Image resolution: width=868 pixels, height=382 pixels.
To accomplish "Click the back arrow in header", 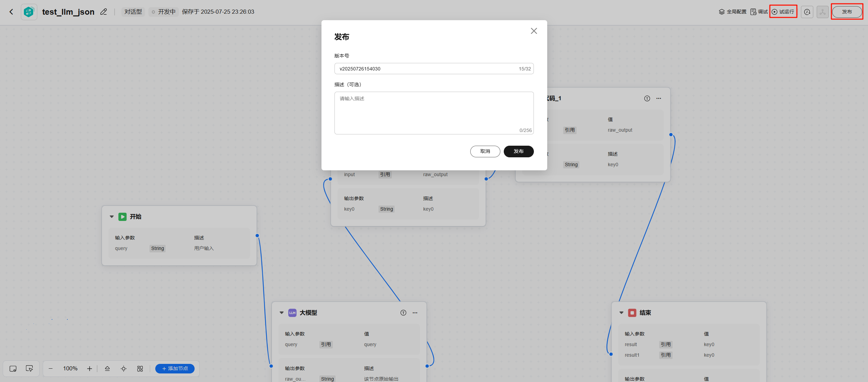I will point(11,12).
